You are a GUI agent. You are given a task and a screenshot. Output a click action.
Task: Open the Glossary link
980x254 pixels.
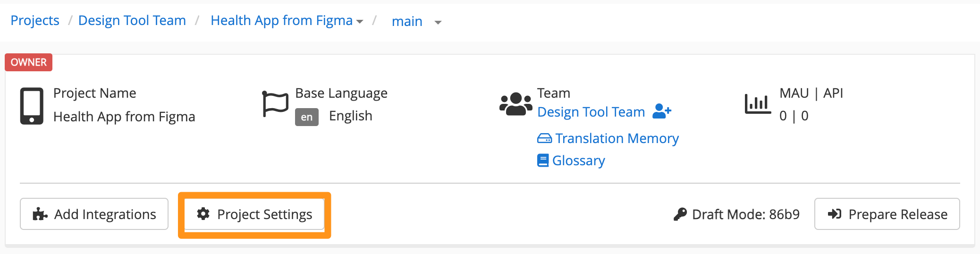pyautogui.click(x=579, y=161)
